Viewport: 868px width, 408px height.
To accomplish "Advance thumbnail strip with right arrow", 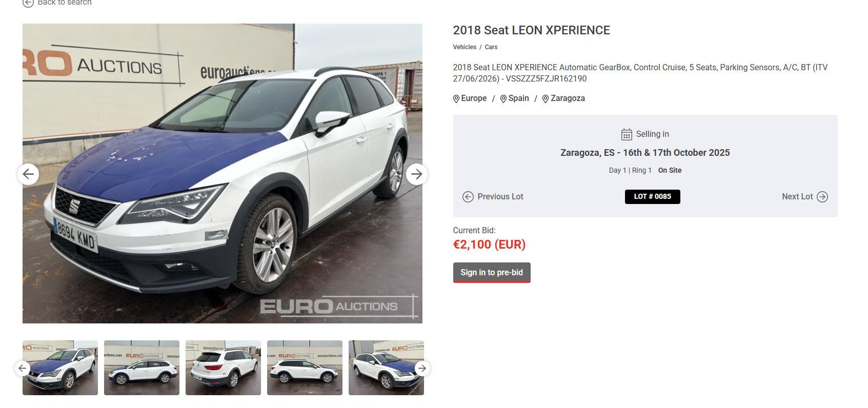I will [422, 368].
